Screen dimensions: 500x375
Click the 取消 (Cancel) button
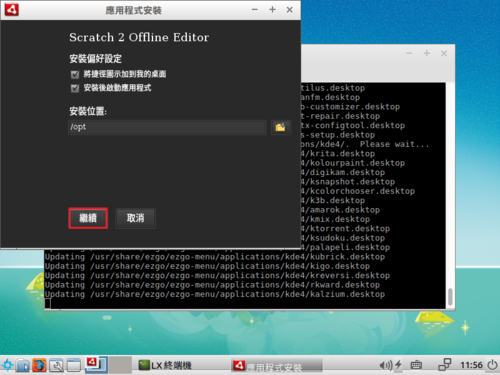point(135,218)
